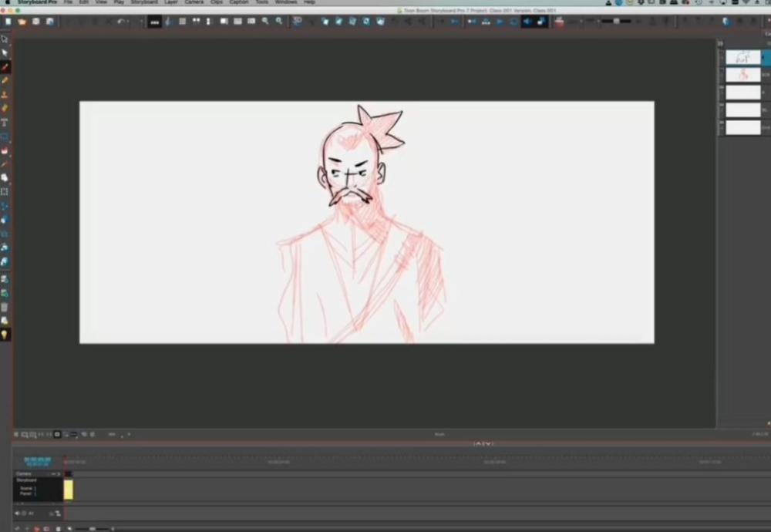Image resolution: width=771 pixels, height=532 pixels.
Task: Open the Caption menu
Action: point(238,2)
